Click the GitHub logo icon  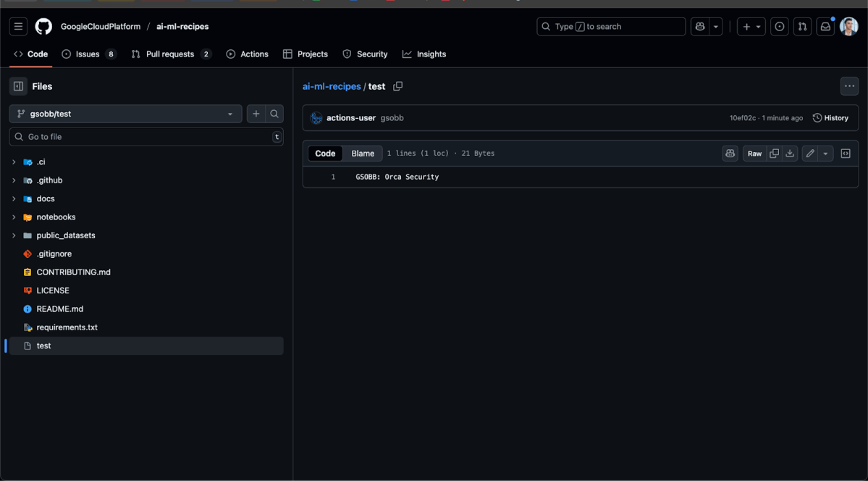point(43,27)
